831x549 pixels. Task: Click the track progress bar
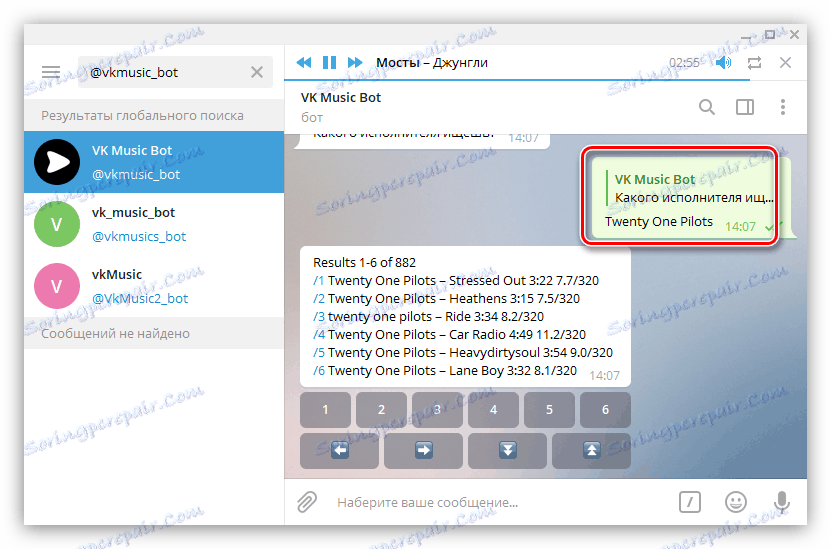(x=545, y=79)
